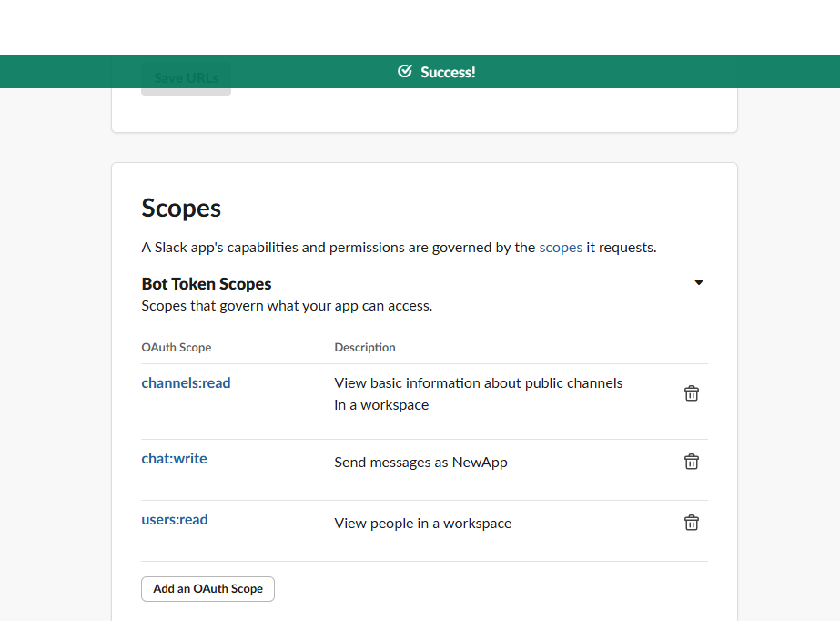
Task: Click the Bot Token Scopes title
Action: point(206,283)
